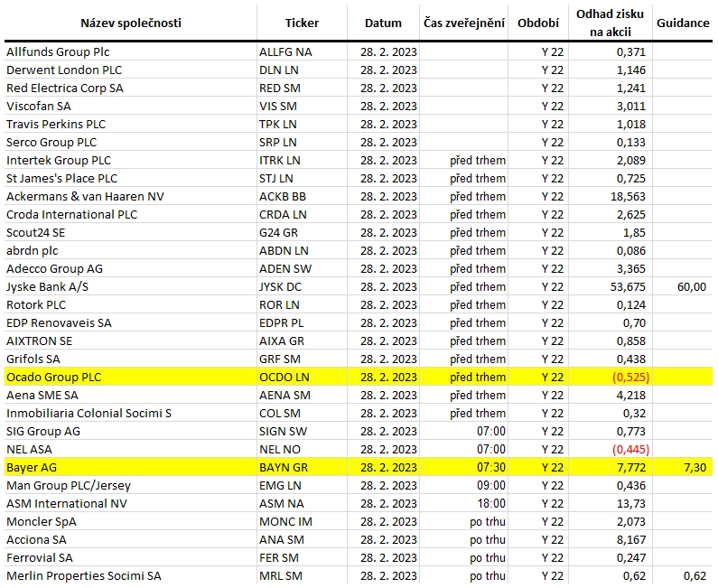Click the 'Acciona SA' company name
The height and width of the screenshot is (588, 718).
36,540
